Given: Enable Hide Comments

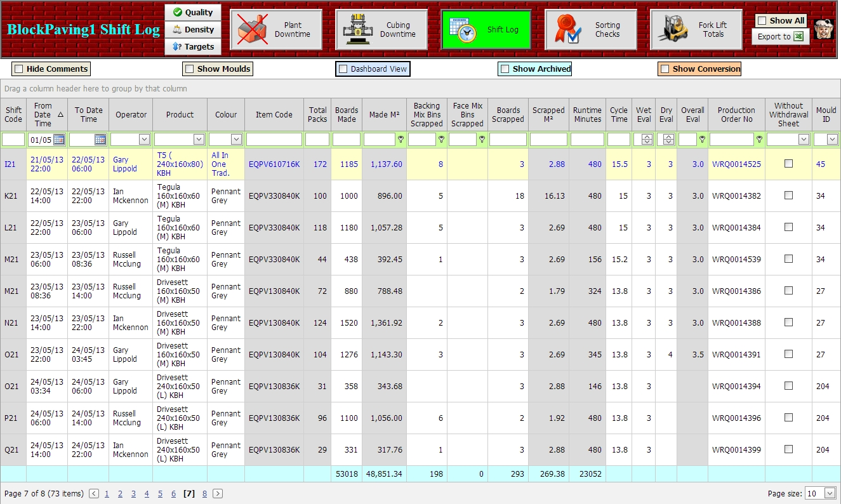Looking at the screenshot, I should (19, 69).
